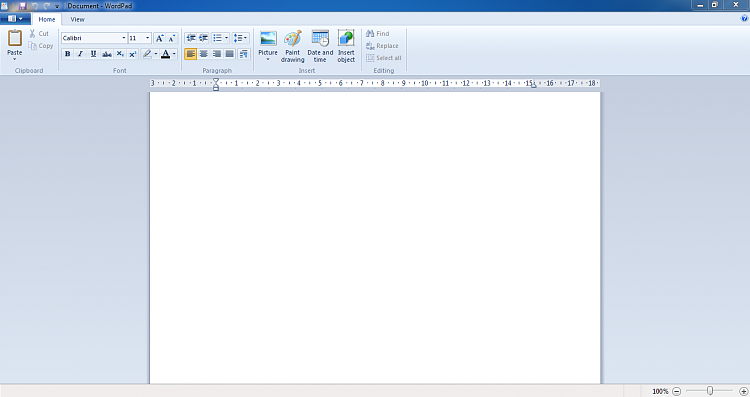Start a bulleted list

click(x=218, y=38)
